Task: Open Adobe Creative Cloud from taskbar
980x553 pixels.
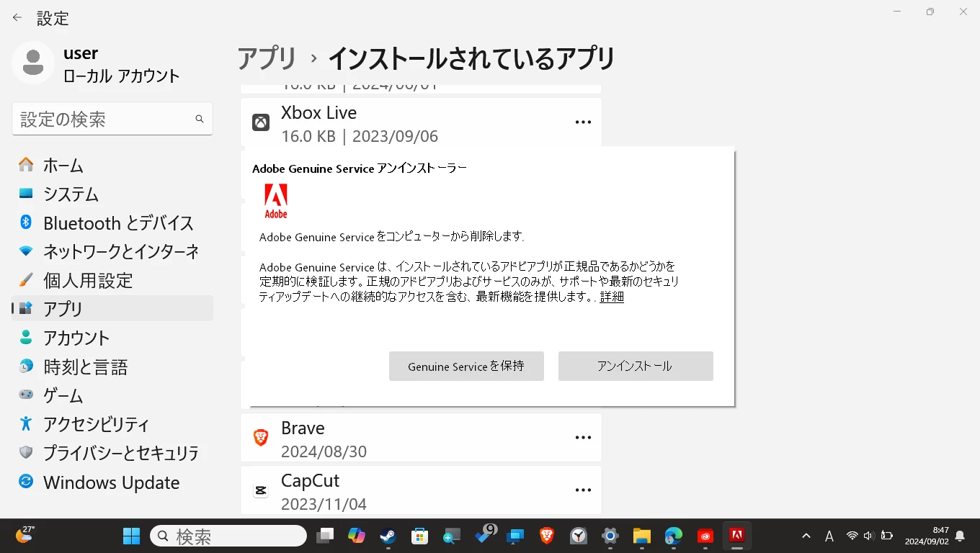Action: (705, 536)
